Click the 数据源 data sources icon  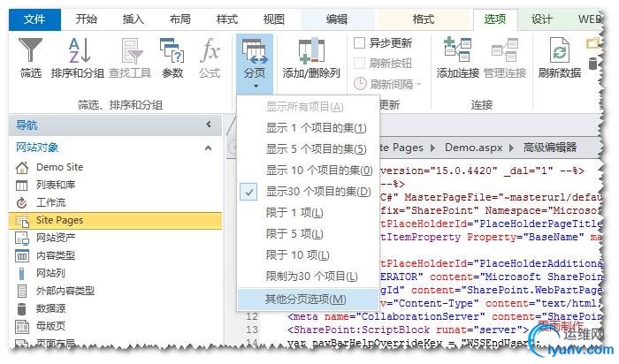tap(22, 309)
